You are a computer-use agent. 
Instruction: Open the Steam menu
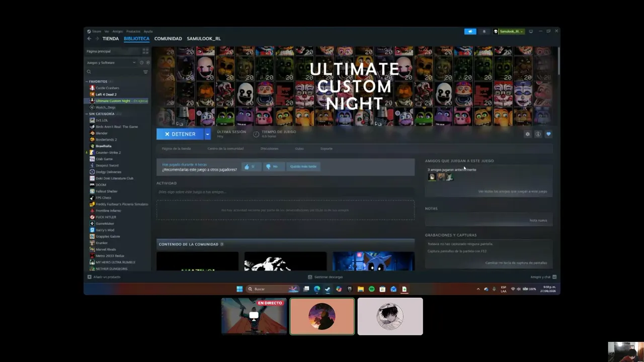pyautogui.click(x=94, y=31)
